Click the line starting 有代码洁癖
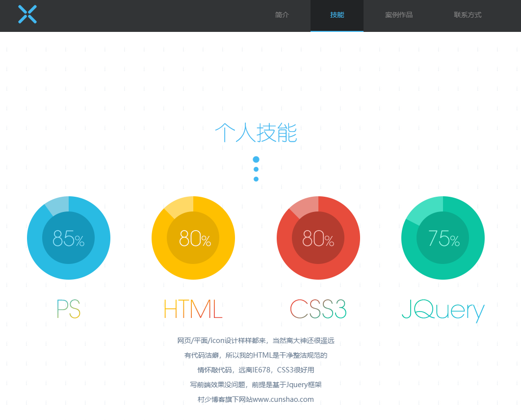This screenshot has height=420, width=521. coord(256,355)
